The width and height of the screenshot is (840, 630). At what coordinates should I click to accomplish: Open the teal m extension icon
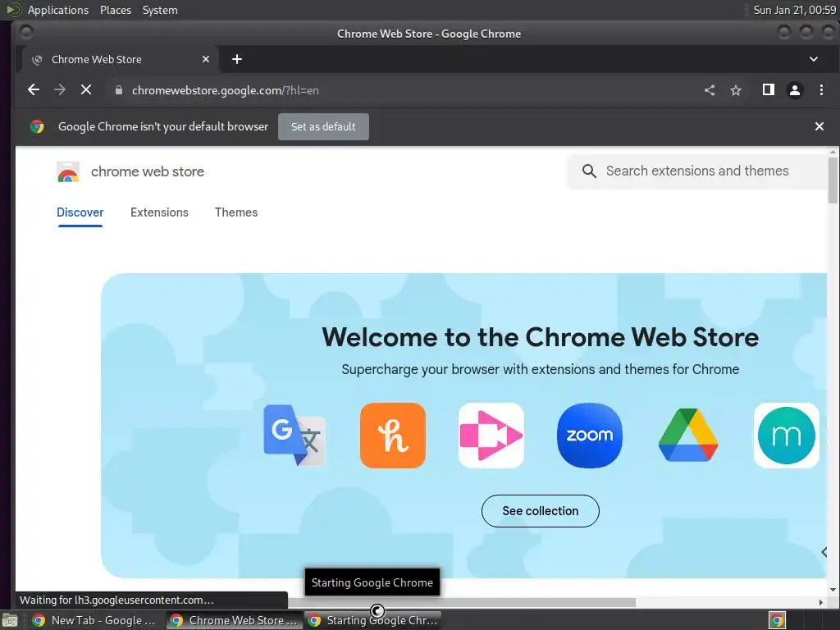pyautogui.click(x=787, y=436)
